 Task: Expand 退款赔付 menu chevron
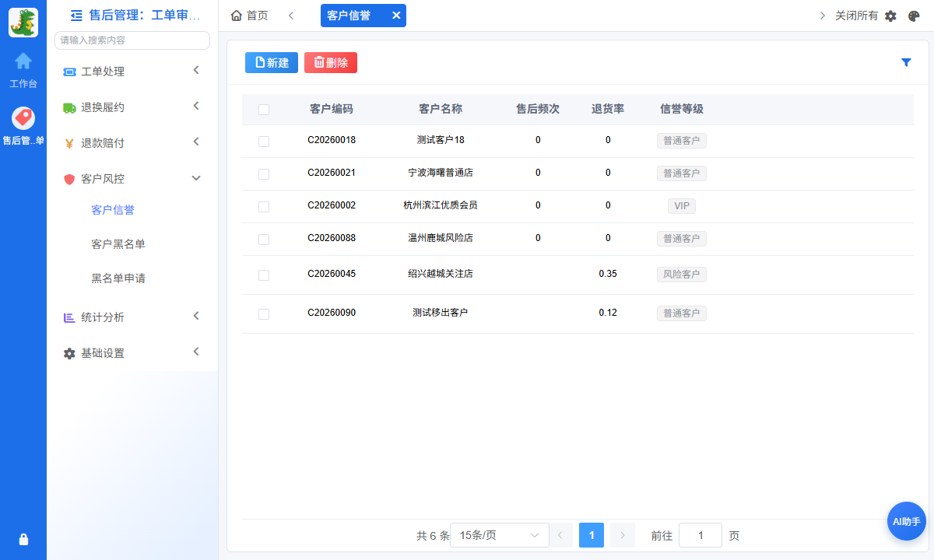coord(196,142)
